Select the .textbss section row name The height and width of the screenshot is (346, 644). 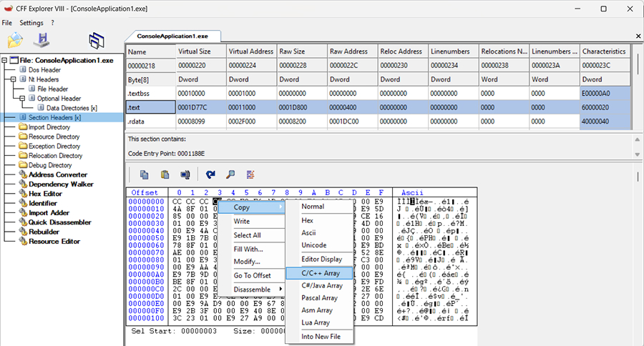[151, 94]
